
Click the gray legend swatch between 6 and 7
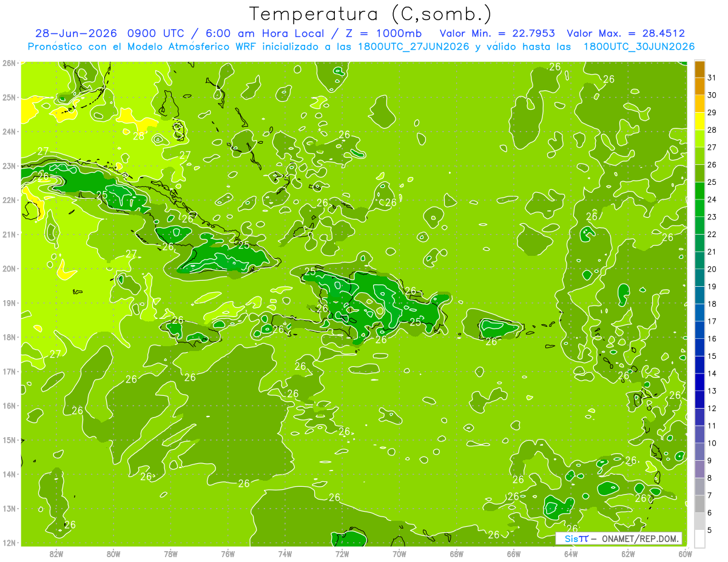point(699,504)
